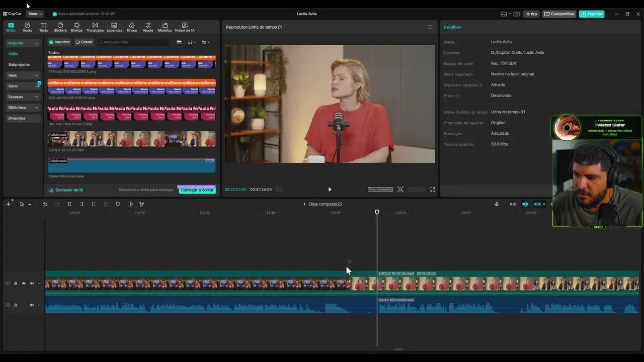
Task: Click the Começar a cortar button
Action: [x=197, y=190]
